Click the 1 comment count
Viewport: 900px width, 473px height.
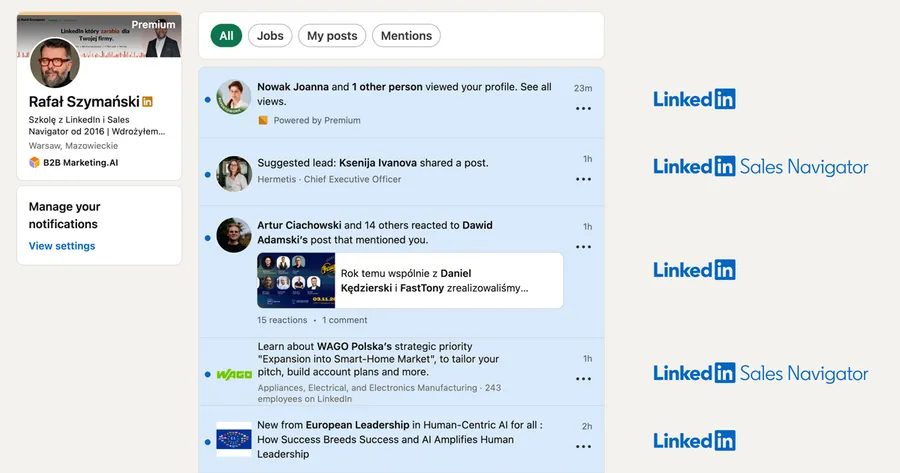[344, 320]
